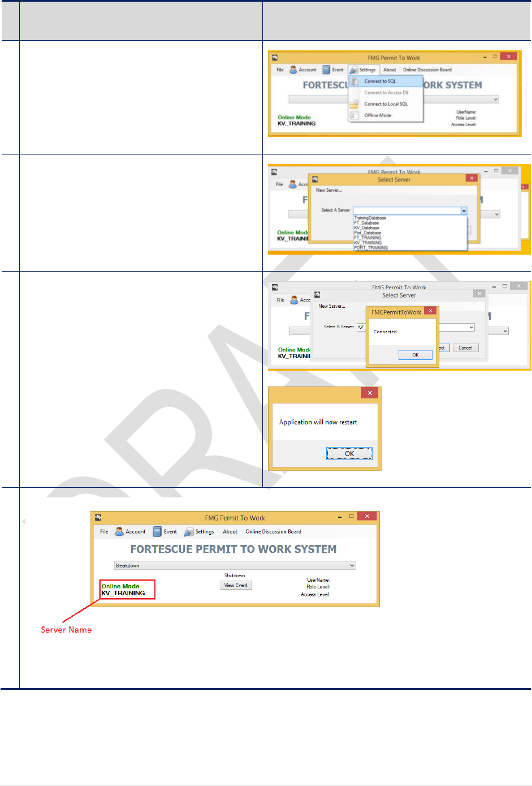532x786 pixels.
Task: Click Event book icon in top FMG window
Action: pos(326,70)
